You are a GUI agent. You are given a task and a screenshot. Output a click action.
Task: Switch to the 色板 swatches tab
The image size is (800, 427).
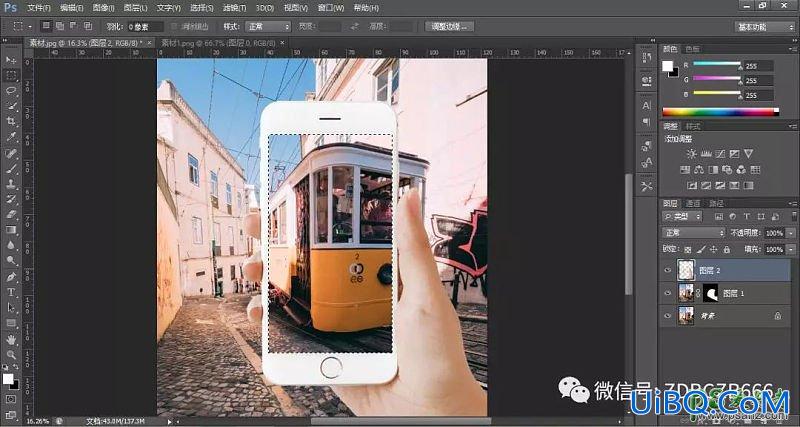(x=692, y=49)
